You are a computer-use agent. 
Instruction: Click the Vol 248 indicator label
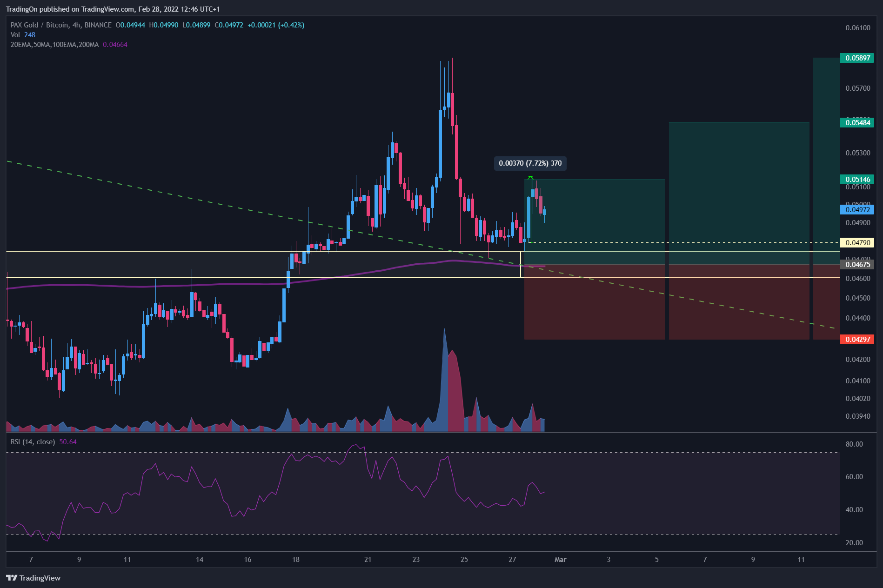(23, 35)
